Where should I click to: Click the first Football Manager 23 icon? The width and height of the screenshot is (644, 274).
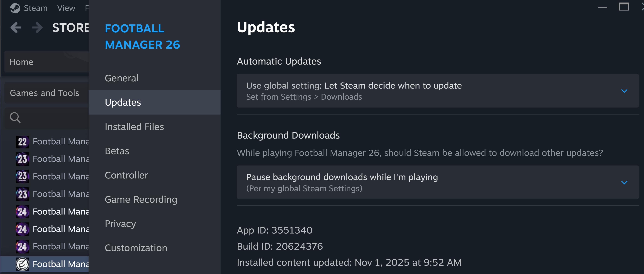[x=22, y=159]
